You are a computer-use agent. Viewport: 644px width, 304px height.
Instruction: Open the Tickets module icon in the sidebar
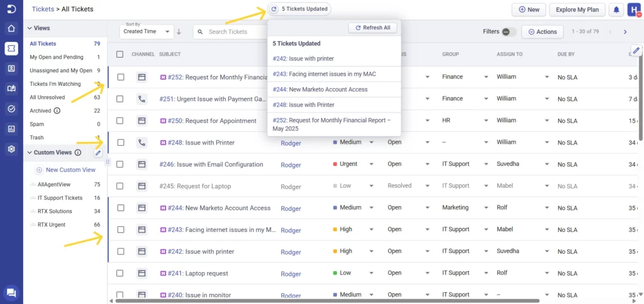[x=11, y=48]
